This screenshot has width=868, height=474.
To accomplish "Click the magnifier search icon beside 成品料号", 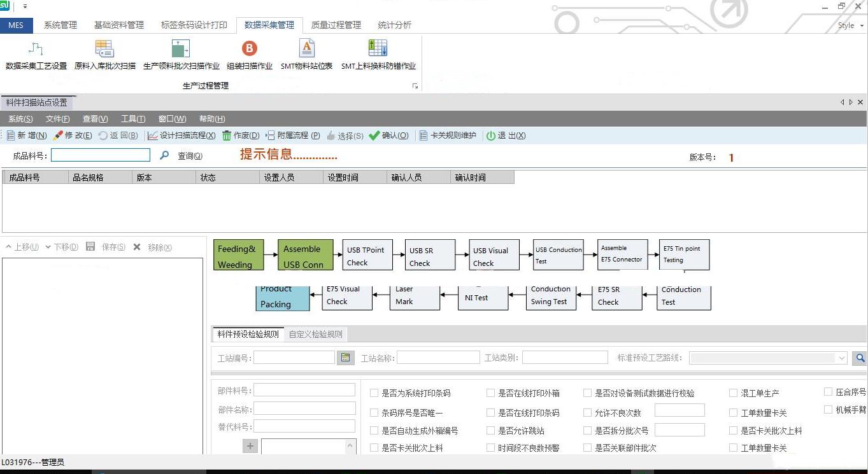I will tap(164, 155).
